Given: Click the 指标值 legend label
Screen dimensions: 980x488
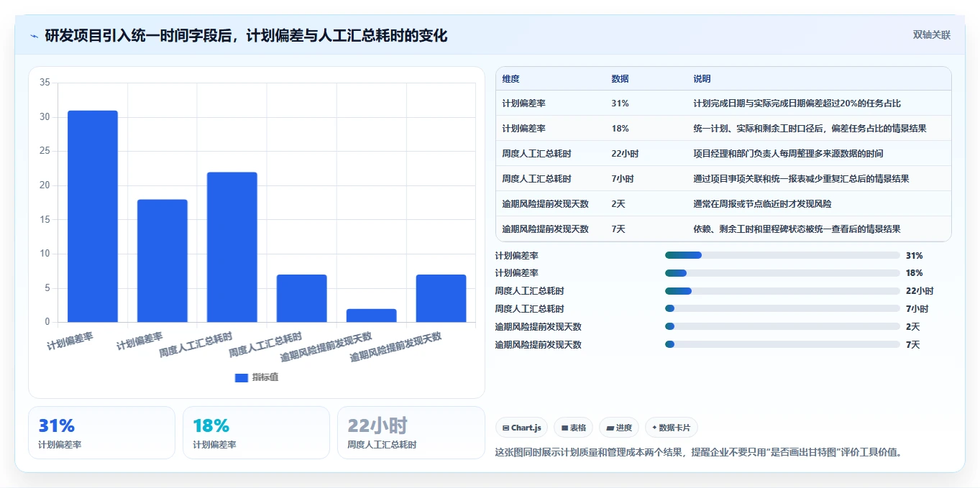Looking at the screenshot, I should 265,377.
